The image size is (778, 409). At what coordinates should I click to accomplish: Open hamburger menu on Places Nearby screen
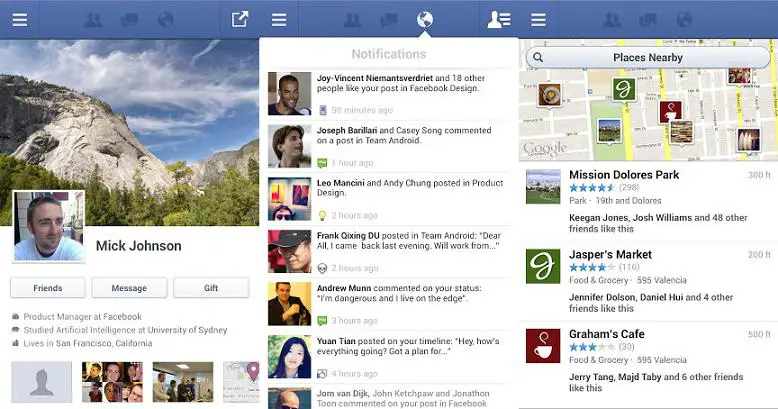pos(538,20)
